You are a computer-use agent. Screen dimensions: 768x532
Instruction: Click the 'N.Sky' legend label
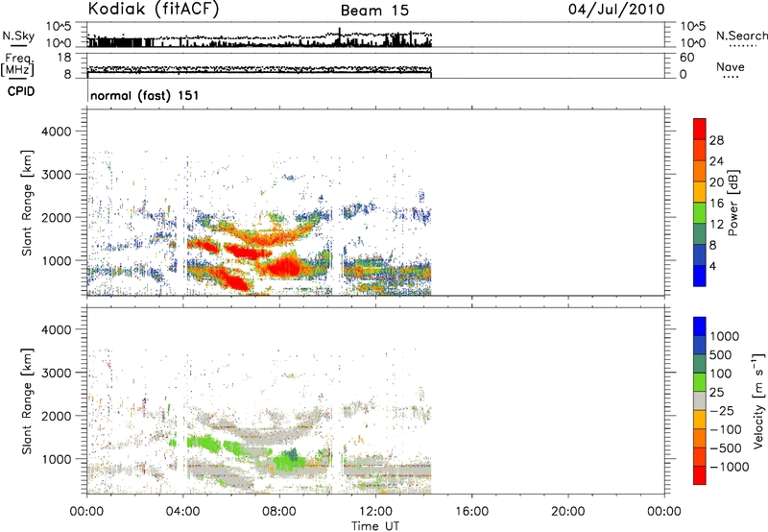click(18, 36)
